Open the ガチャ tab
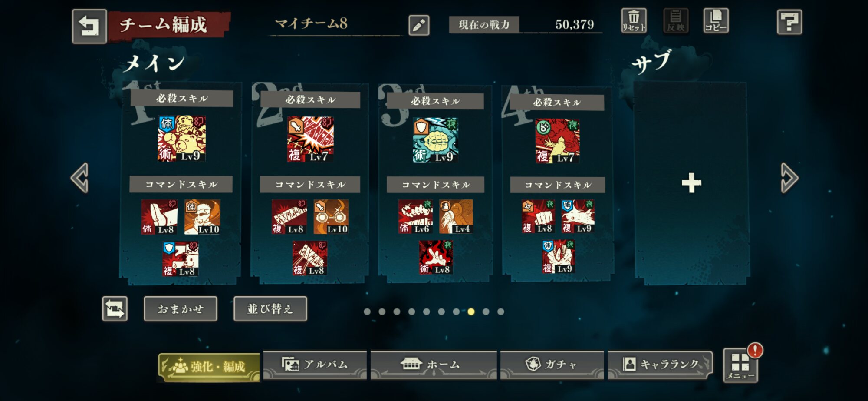The image size is (868, 401). pyautogui.click(x=552, y=365)
